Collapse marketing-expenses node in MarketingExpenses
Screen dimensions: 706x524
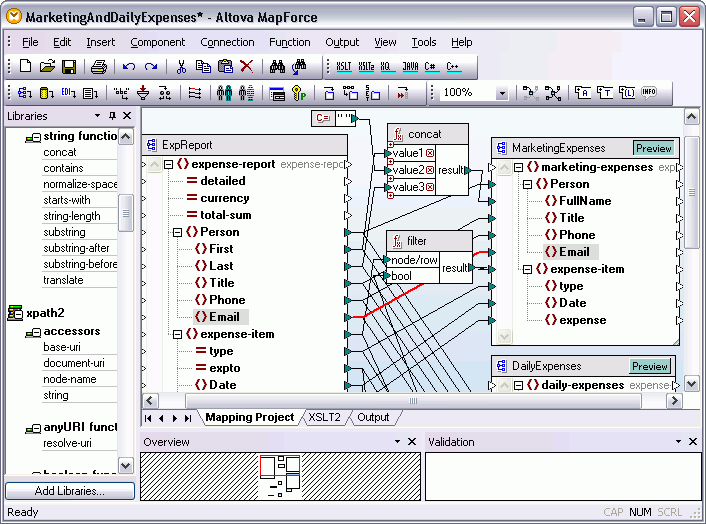pyautogui.click(x=518, y=167)
